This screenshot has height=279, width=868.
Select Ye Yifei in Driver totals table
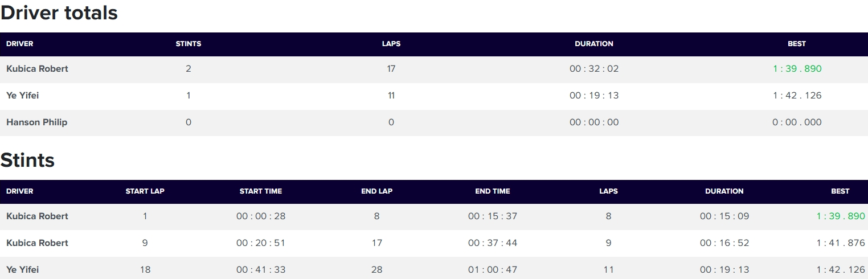[x=22, y=96]
